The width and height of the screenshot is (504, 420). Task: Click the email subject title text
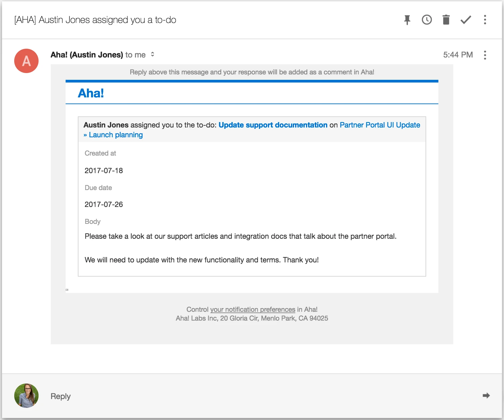95,20
